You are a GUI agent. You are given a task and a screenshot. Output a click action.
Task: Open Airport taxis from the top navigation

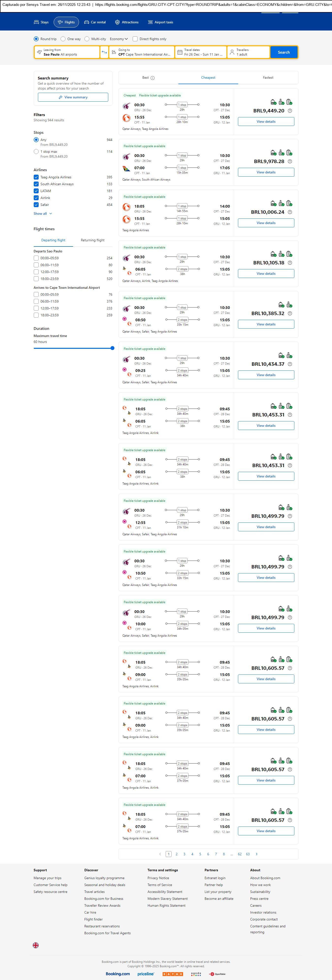tap(160, 22)
